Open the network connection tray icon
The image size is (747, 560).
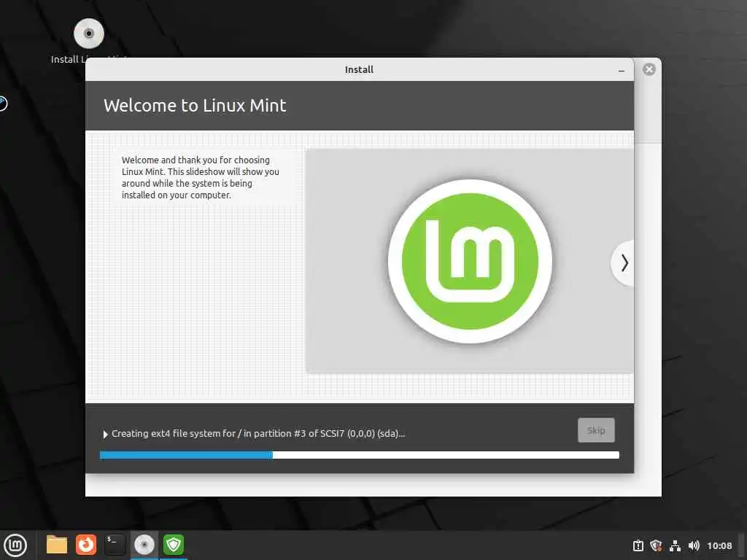click(675, 545)
